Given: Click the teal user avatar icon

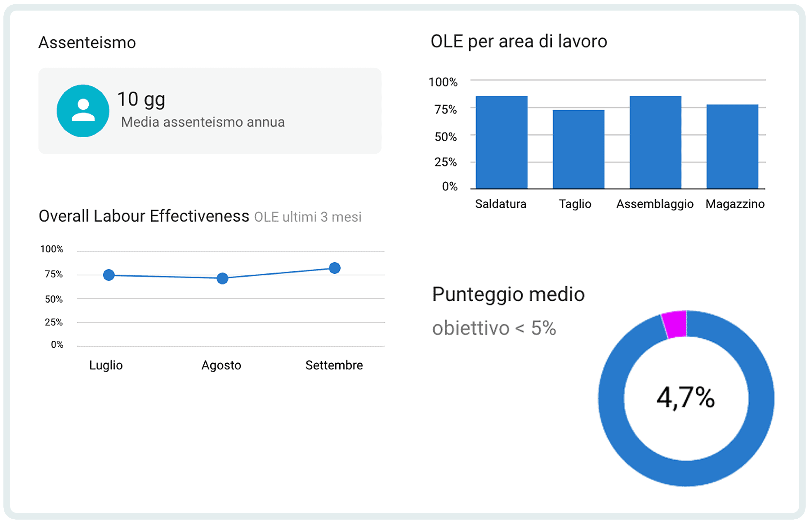Looking at the screenshot, I should (83, 111).
